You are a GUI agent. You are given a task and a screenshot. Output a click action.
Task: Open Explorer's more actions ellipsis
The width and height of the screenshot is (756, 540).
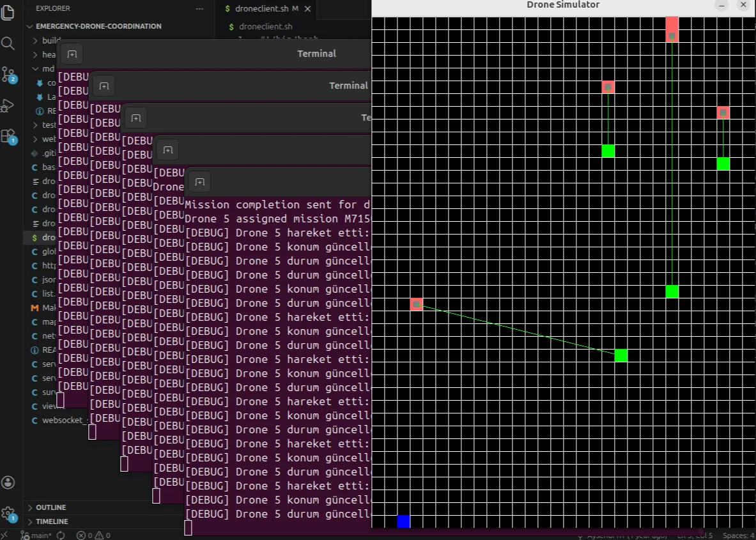tap(199, 9)
